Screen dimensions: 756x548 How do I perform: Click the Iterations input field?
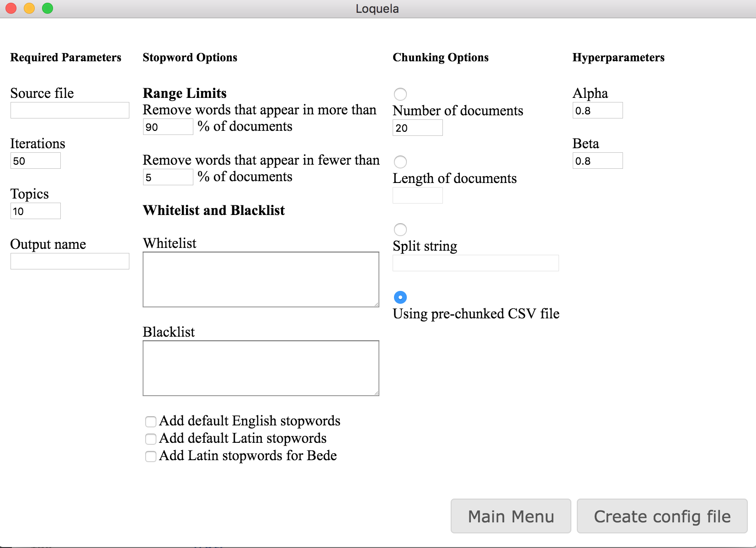(x=35, y=161)
